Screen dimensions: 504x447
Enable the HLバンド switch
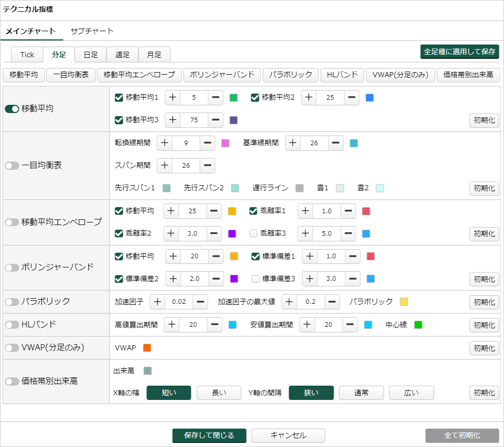(12, 325)
